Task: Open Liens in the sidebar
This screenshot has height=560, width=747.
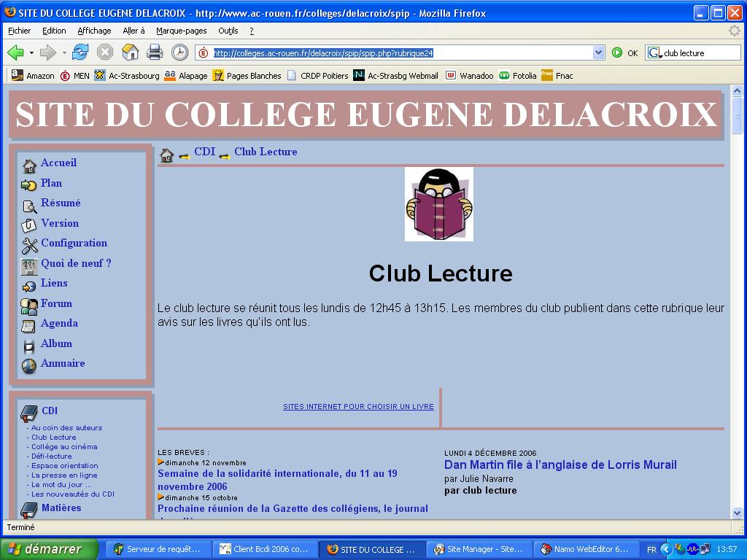Action: coord(54,283)
